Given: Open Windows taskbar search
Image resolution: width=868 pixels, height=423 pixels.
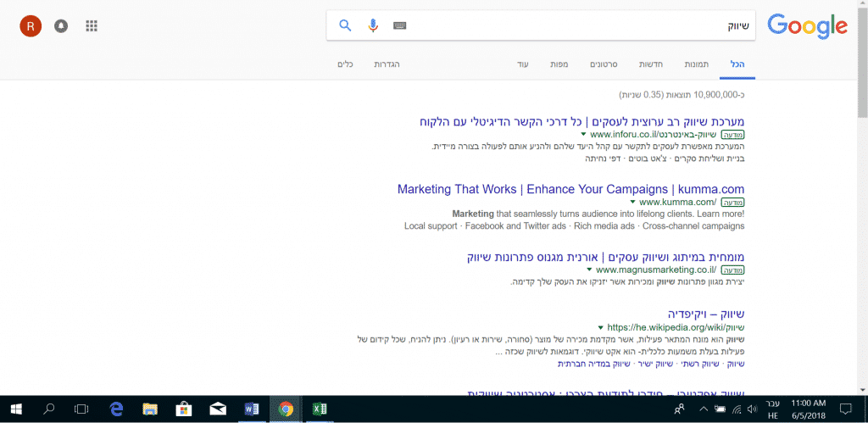Looking at the screenshot, I should coord(48,409).
